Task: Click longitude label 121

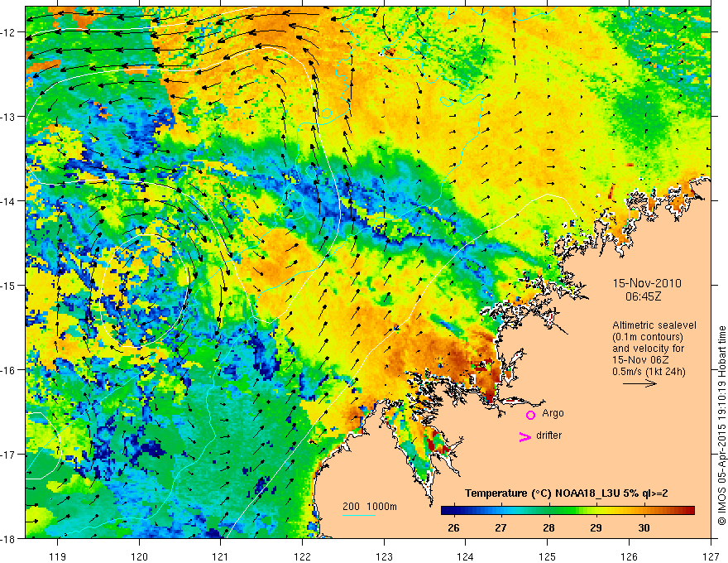Action: (x=221, y=556)
